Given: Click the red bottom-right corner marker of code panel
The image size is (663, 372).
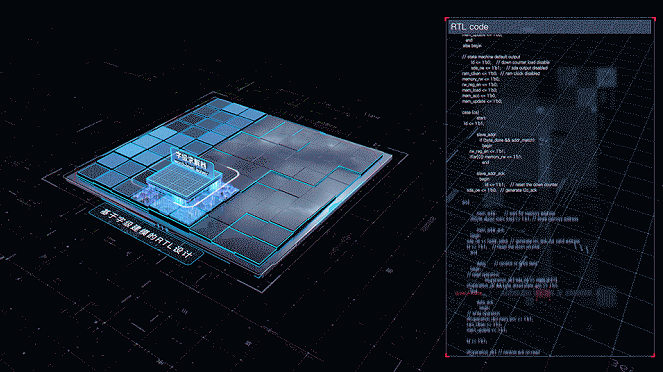Looking at the screenshot, I should [x=653, y=355].
